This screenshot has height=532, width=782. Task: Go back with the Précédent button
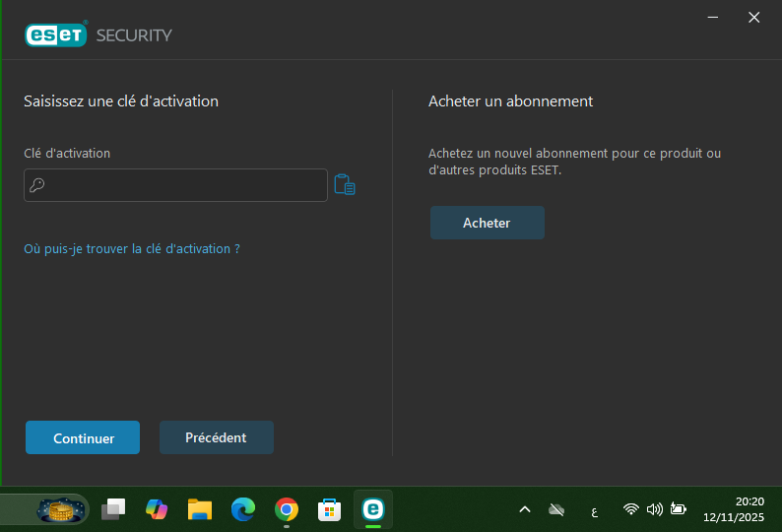pos(216,437)
